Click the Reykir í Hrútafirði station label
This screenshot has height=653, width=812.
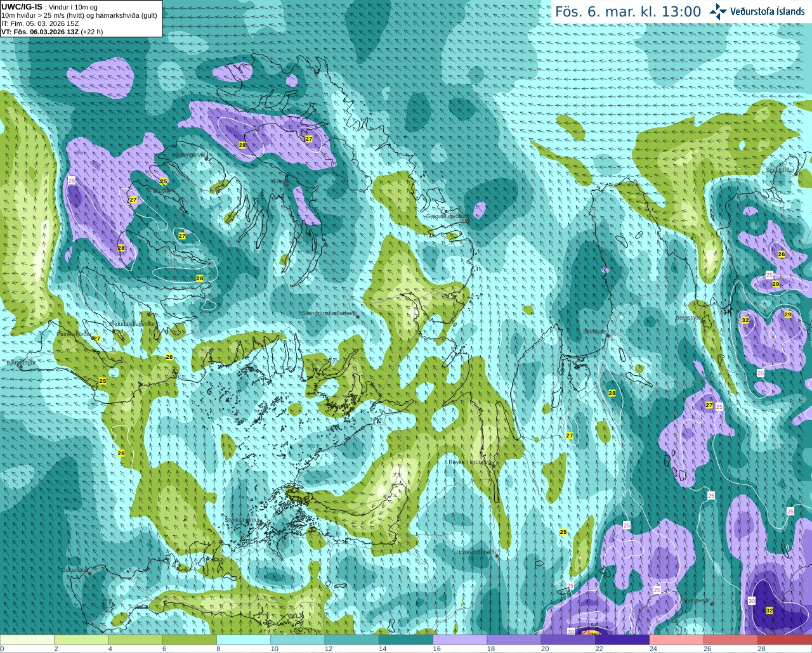coord(470,463)
